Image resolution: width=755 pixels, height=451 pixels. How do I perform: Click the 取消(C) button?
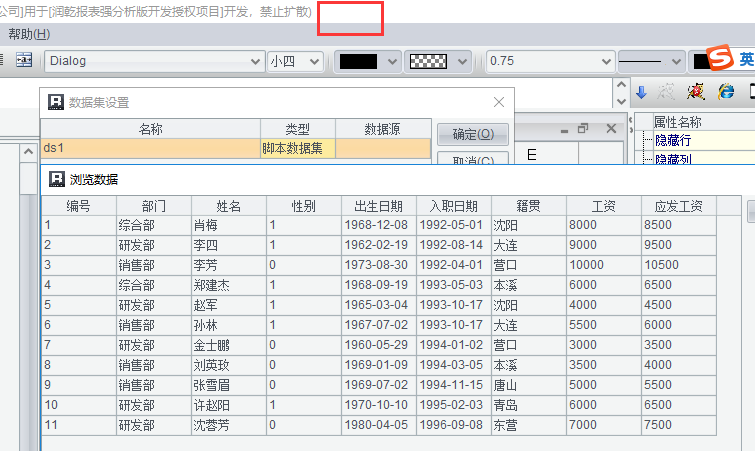(x=473, y=159)
